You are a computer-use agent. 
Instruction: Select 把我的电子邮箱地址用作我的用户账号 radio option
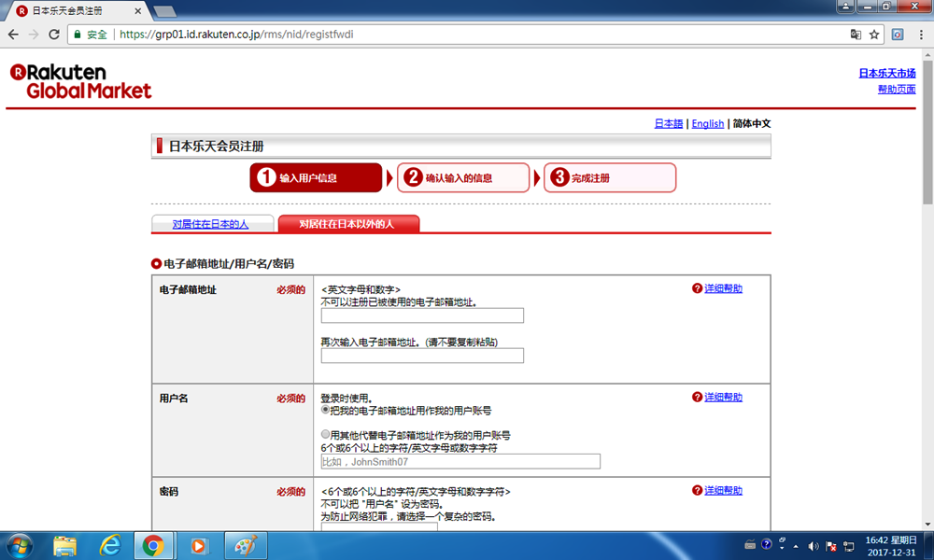coord(326,410)
